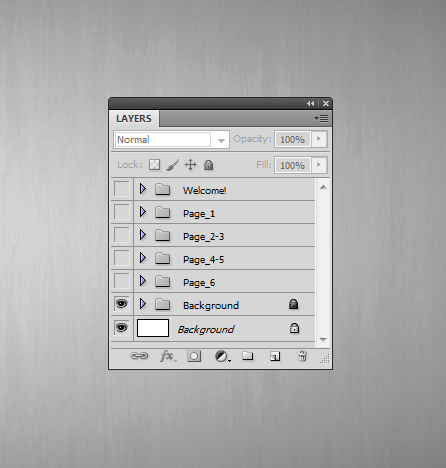
Task: Click the delete layer trash icon
Action: [x=302, y=356]
